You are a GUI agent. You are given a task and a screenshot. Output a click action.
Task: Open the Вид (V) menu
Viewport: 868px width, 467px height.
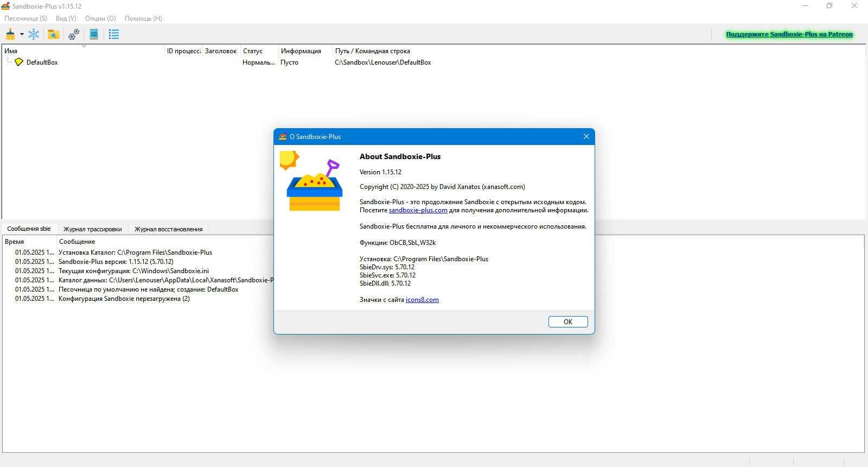pos(66,18)
